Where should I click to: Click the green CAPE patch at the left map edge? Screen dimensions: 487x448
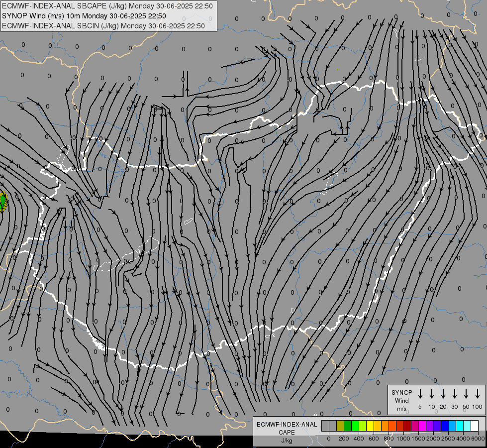(3, 202)
